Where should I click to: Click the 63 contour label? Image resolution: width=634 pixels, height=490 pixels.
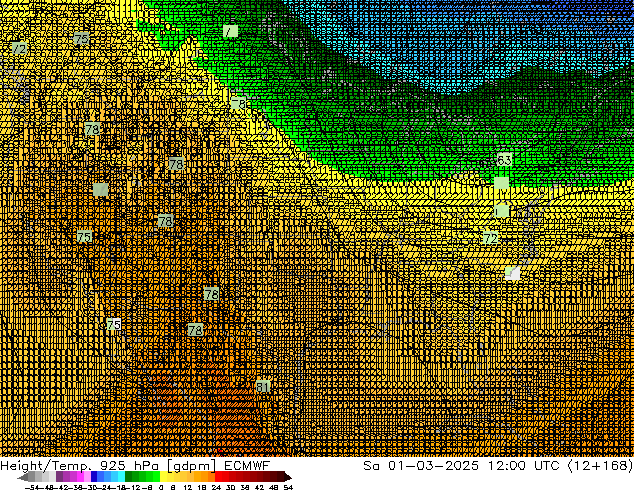coord(504,160)
